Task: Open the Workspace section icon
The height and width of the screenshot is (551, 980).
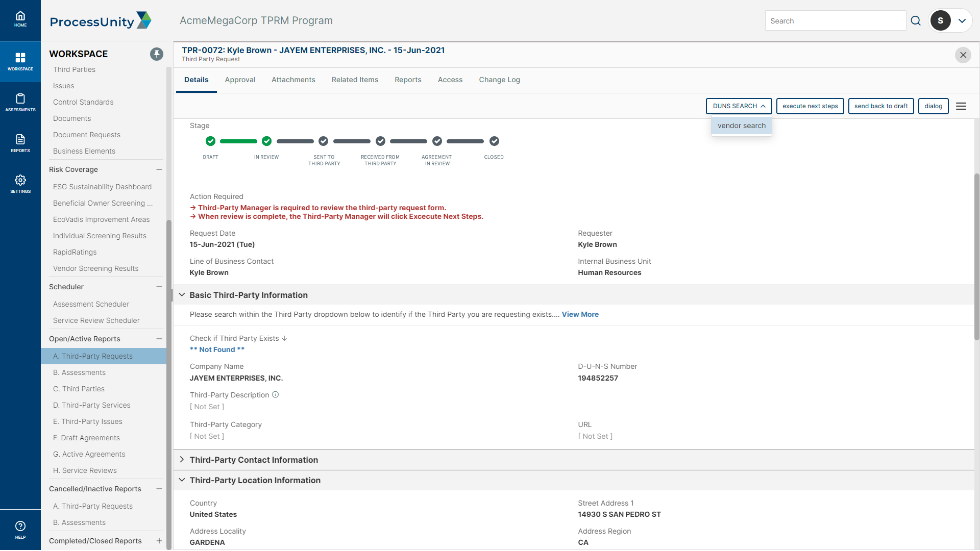Action: coord(20,61)
